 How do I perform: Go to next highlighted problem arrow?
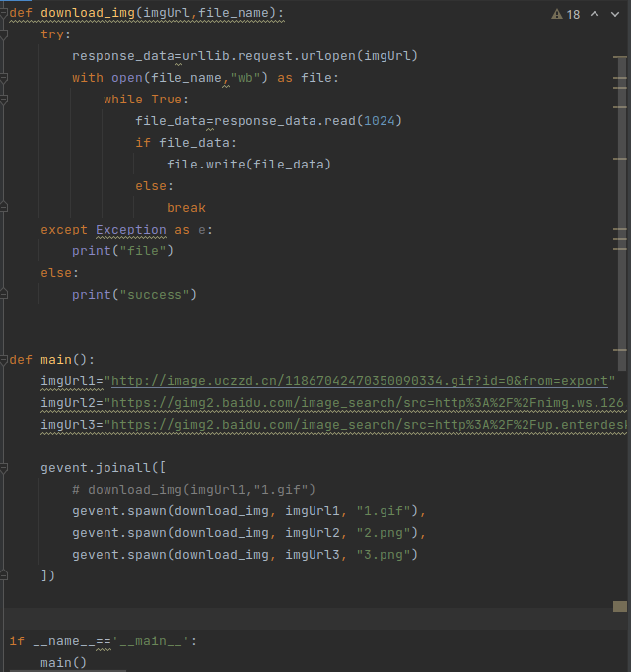click(x=615, y=14)
